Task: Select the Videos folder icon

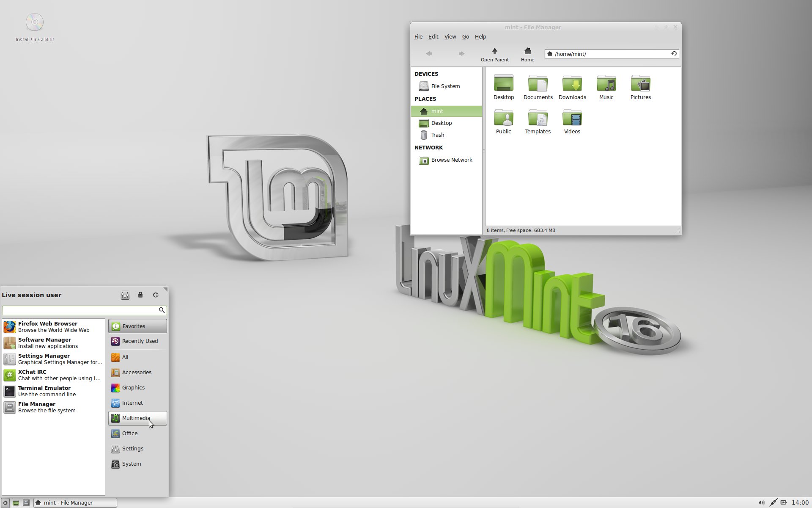Action: pos(572,122)
